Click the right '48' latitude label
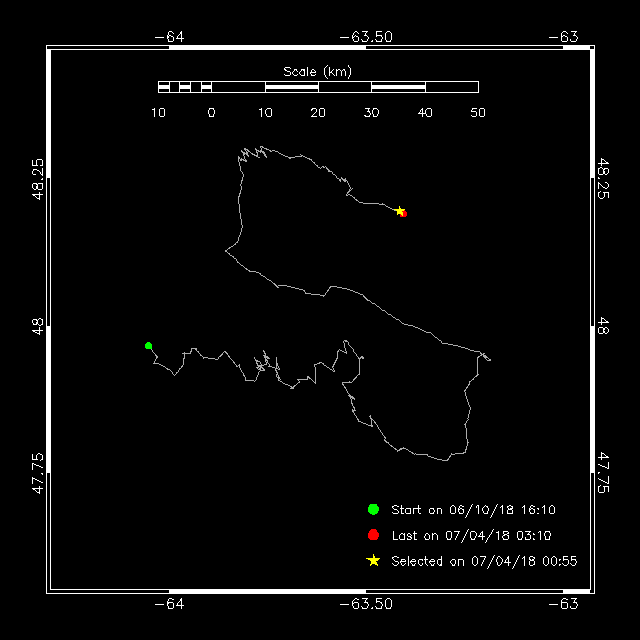The width and height of the screenshot is (640, 640). pos(603,326)
